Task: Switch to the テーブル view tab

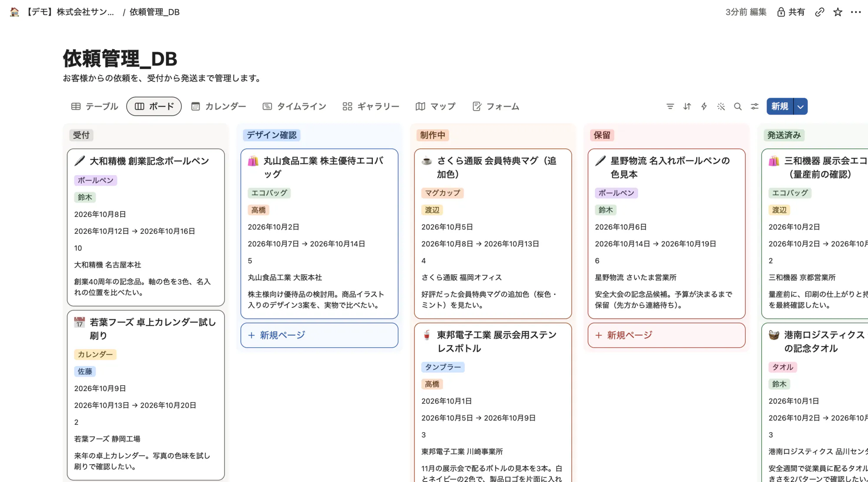Action: pyautogui.click(x=95, y=106)
